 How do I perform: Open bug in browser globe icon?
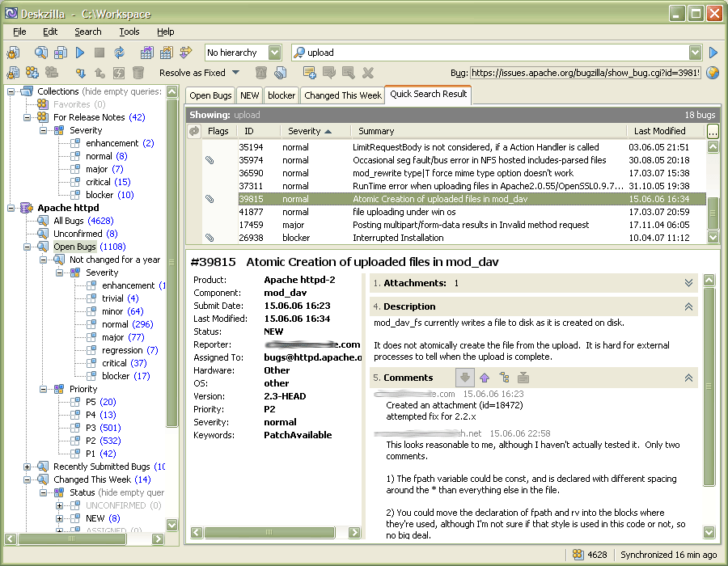(x=713, y=73)
